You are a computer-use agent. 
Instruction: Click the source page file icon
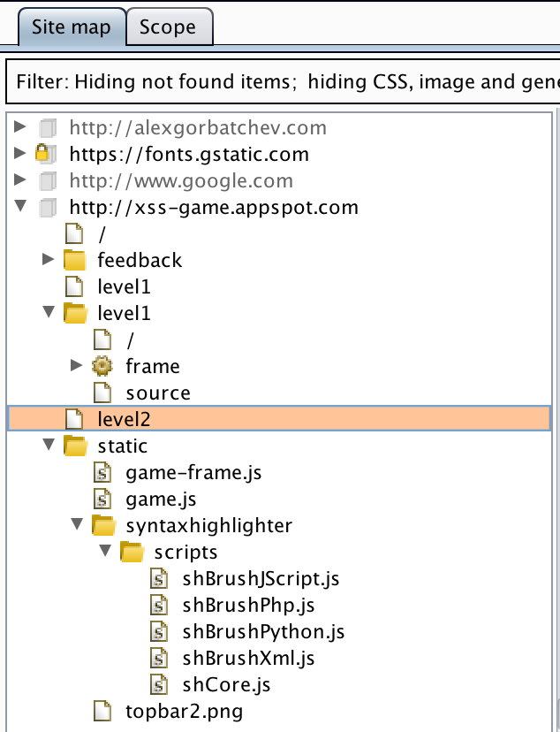[103, 393]
